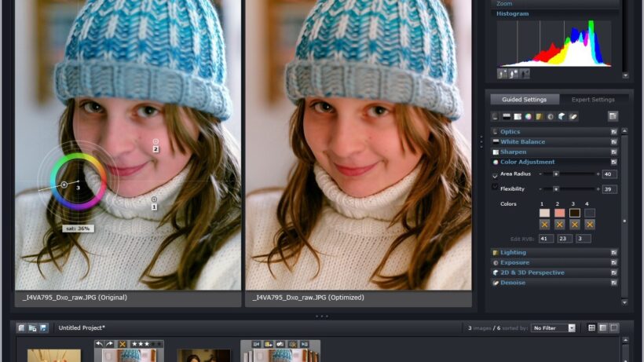Switch to Expert Settings tab

pyautogui.click(x=593, y=99)
